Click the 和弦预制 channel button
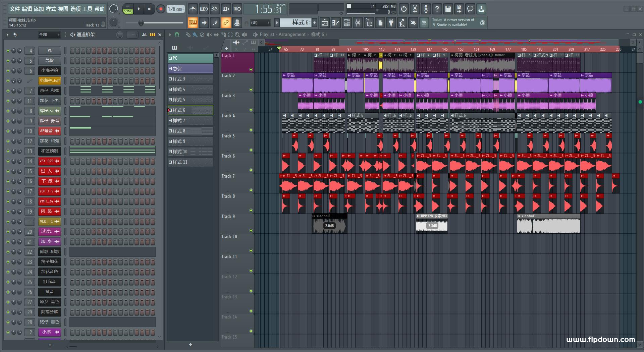644x352 pixels. point(50,151)
